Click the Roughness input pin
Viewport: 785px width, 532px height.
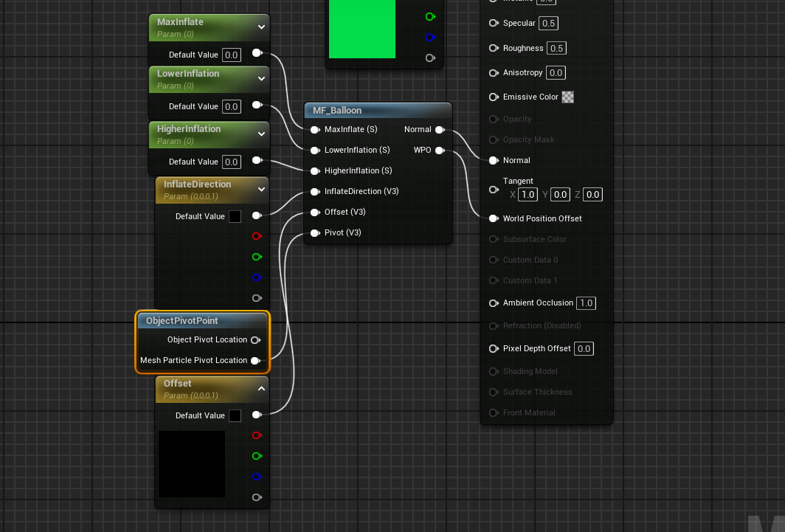tap(494, 48)
